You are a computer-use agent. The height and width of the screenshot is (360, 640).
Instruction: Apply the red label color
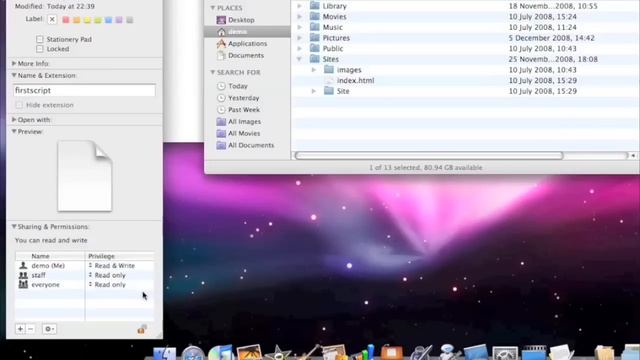[66, 20]
